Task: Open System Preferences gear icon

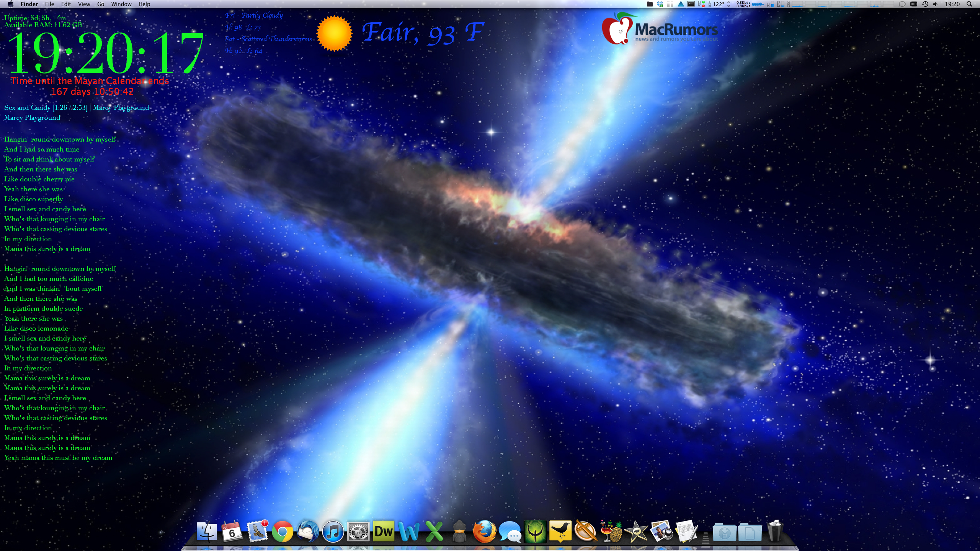Action: pyautogui.click(x=358, y=531)
